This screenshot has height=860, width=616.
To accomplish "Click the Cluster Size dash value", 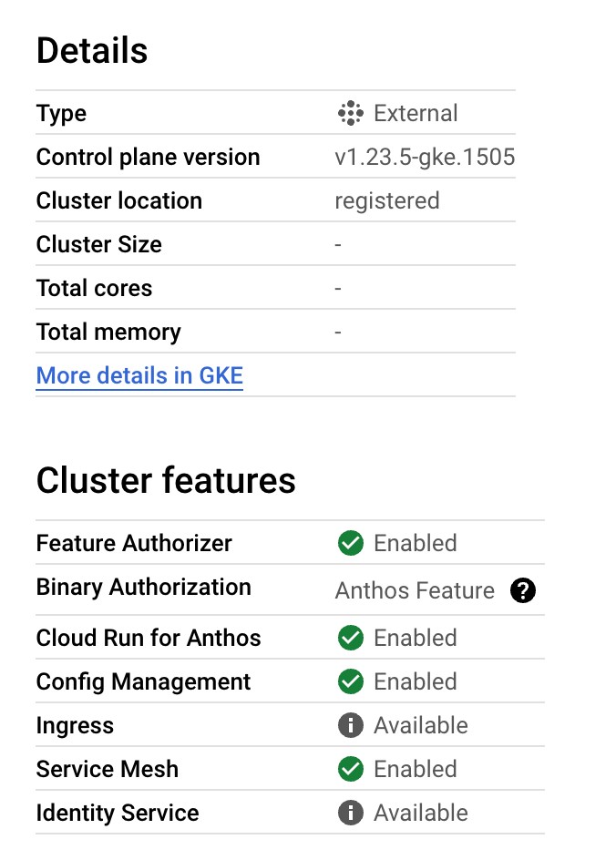I will click(x=337, y=244).
